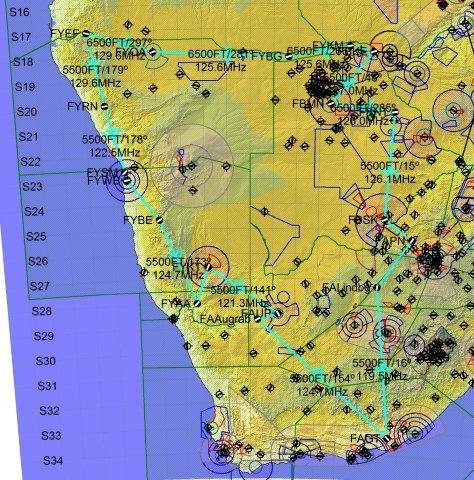Select the 5500FT/15° route leg label

(390, 165)
